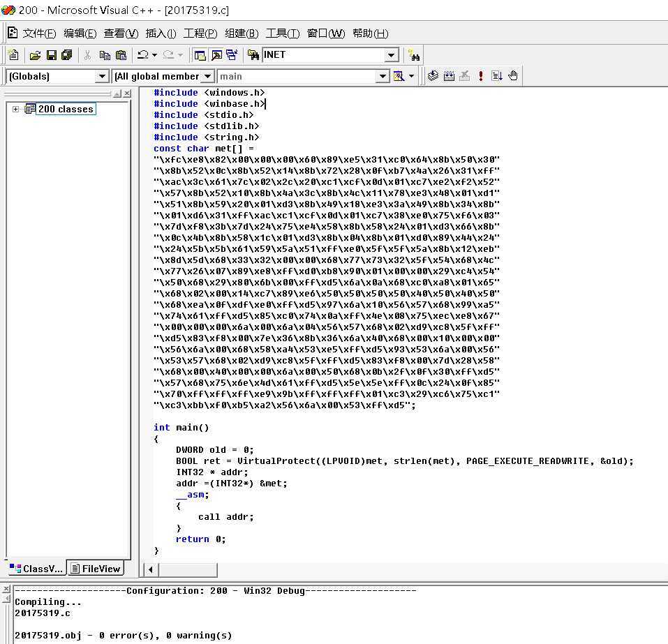This screenshot has width=668, height=644.
Task: Open the 工程(P) menu
Action: [x=200, y=33]
